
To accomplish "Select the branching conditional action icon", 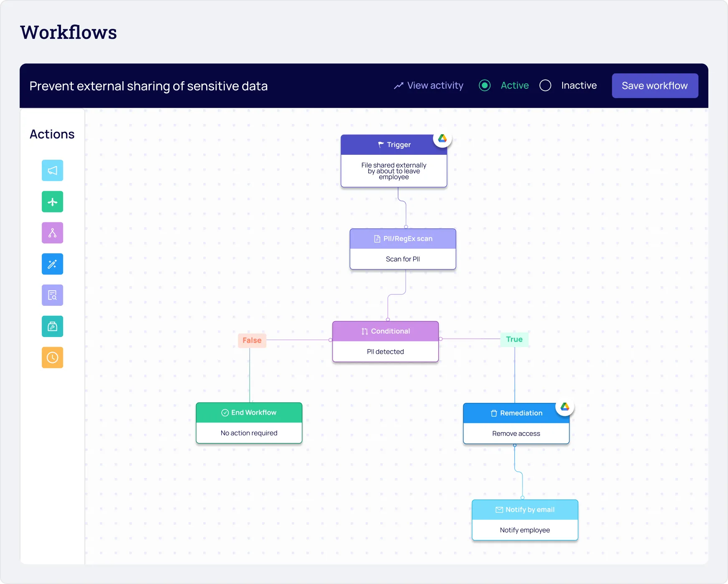I will tap(52, 233).
